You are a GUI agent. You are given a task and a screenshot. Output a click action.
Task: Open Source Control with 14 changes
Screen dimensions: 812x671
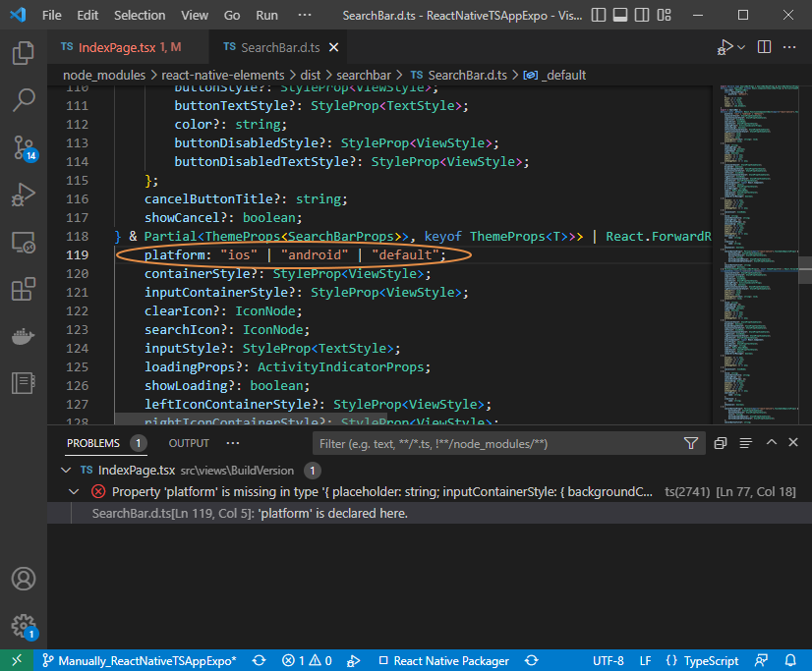click(23, 147)
